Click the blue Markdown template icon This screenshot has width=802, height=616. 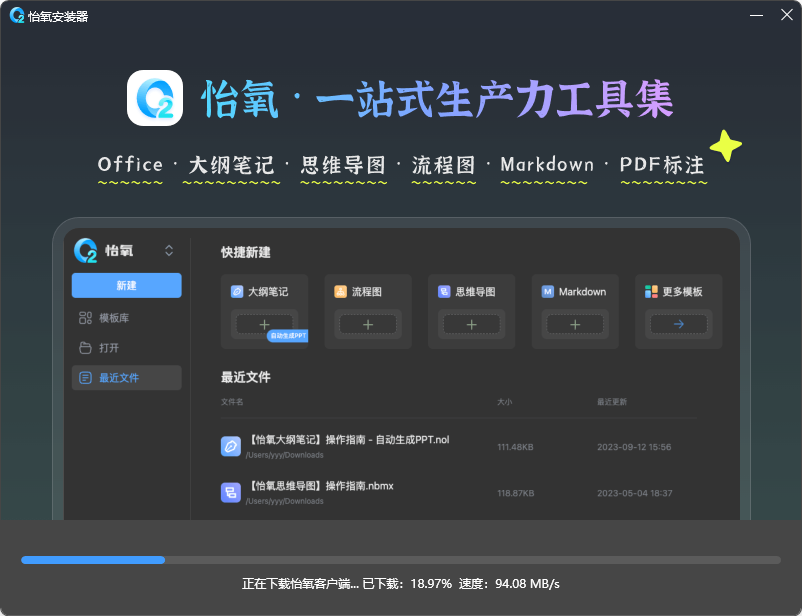point(547,291)
